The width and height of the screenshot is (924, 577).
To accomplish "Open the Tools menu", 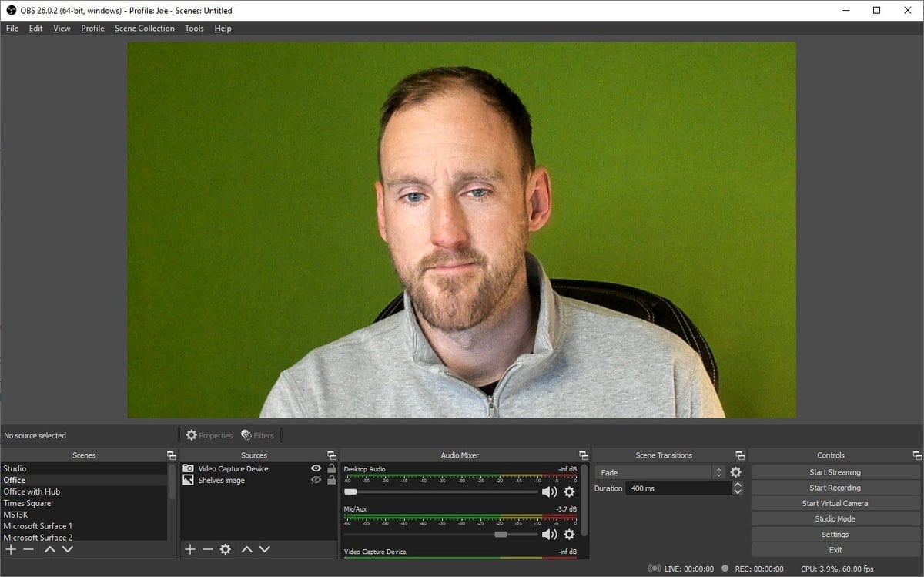I will click(193, 28).
